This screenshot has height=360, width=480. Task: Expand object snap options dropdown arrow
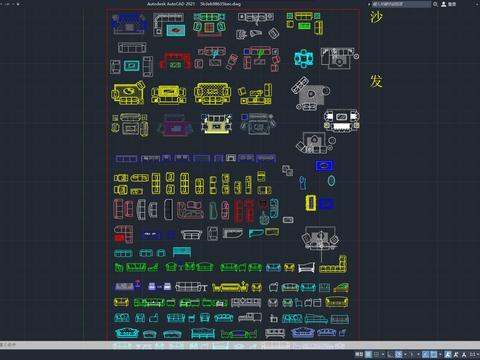441,354
